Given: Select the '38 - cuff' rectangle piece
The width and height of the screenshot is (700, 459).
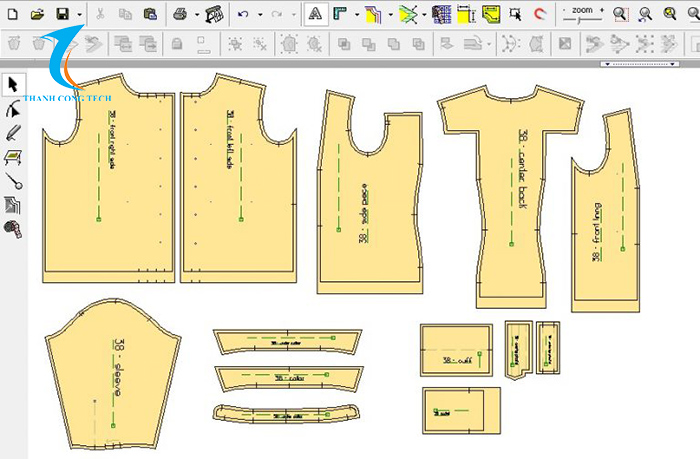Looking at the screenshot, I should [x=456, y=350].
